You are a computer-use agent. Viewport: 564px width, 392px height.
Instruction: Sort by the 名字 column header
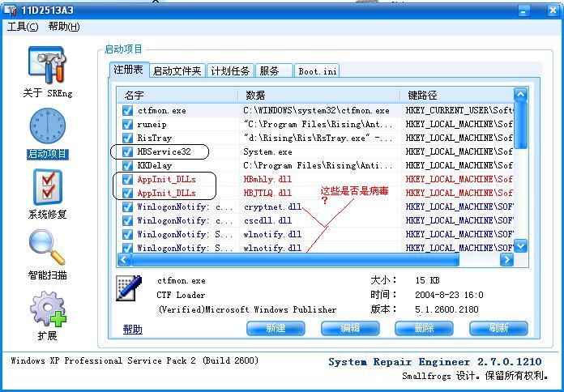point(177,96)
